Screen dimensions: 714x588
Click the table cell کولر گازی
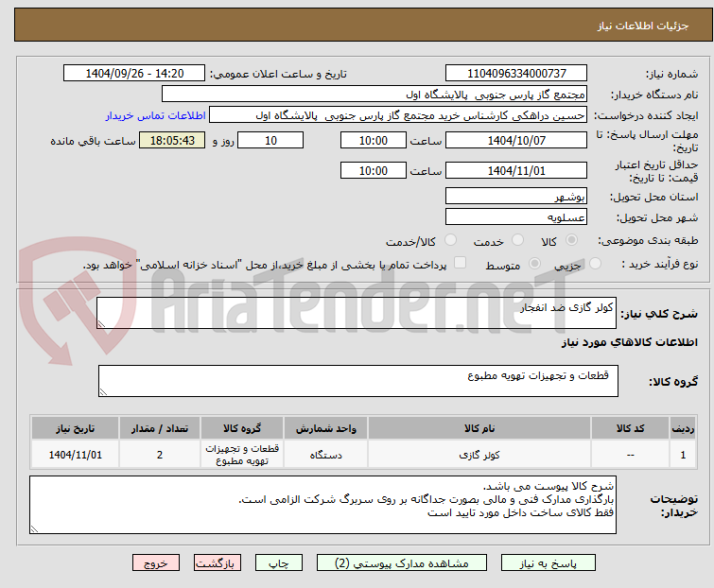[479, 455]
